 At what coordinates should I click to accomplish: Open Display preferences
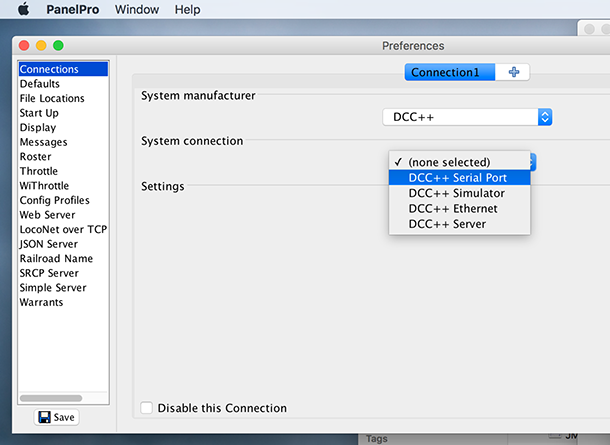(63, 128)
